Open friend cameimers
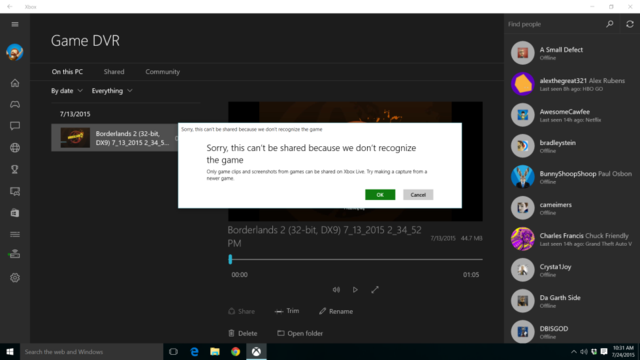Screen dimensions: 640x360 point(571,208)
